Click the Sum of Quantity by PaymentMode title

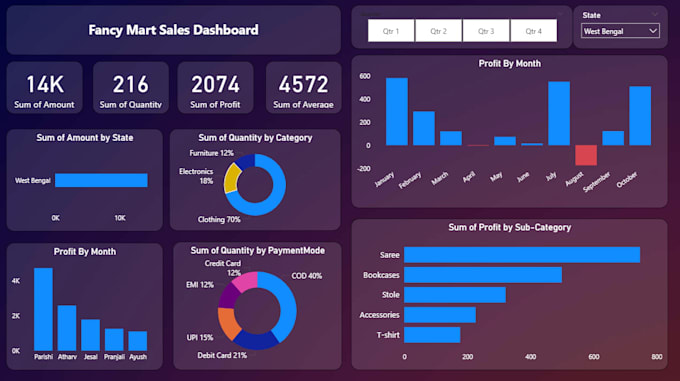(x=258, y=251)
